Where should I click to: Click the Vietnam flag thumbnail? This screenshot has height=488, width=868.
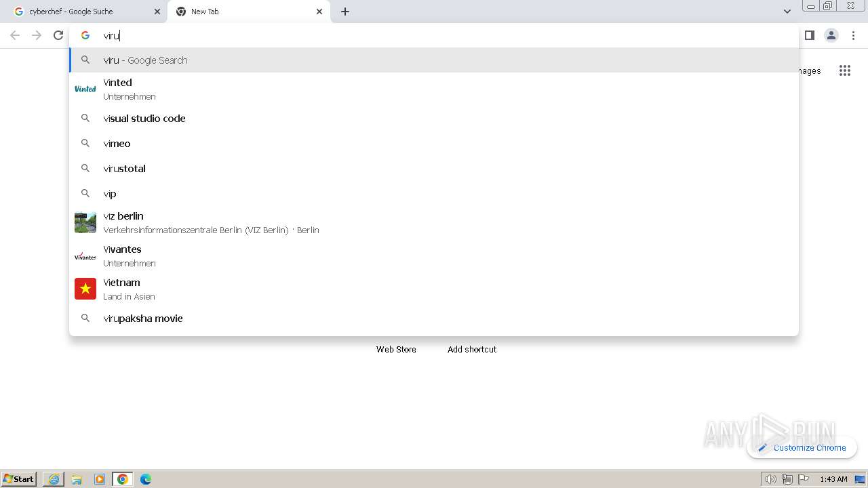(85, 289)
